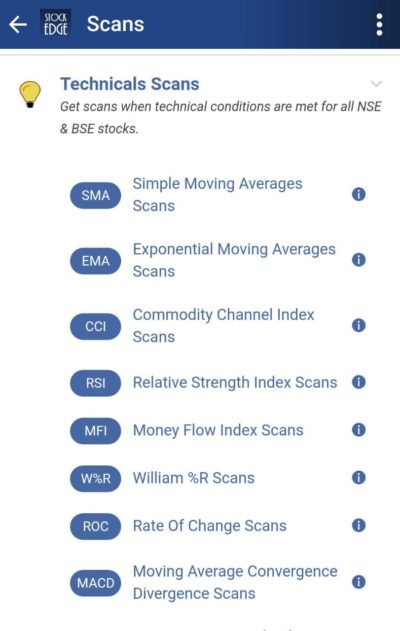Show info for William %R Scans
The width and height of the screenshot is (400, 631).
359,478
